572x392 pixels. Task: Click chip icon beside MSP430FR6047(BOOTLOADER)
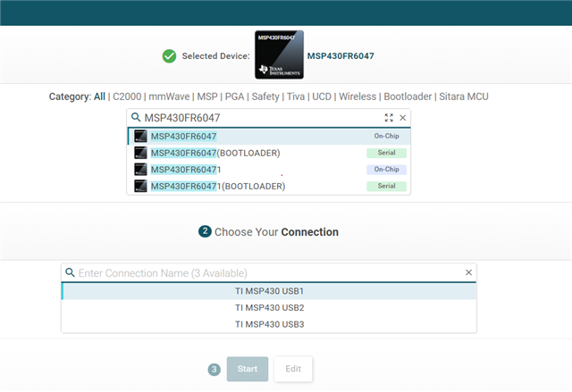click(x=140, y=153)
